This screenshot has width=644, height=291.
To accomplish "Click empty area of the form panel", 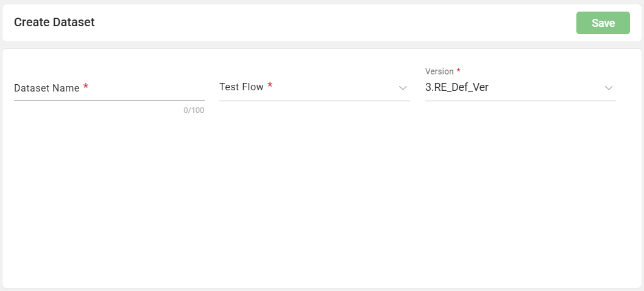I will 322,201.
